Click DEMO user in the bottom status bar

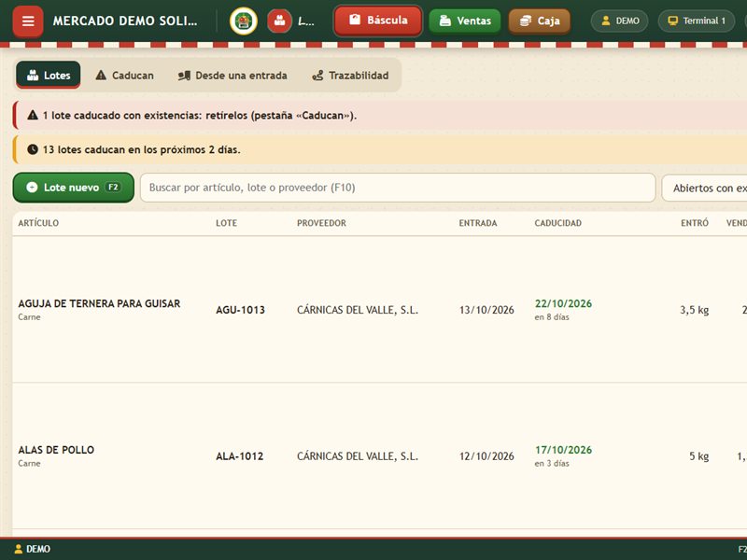pos(33,549)
